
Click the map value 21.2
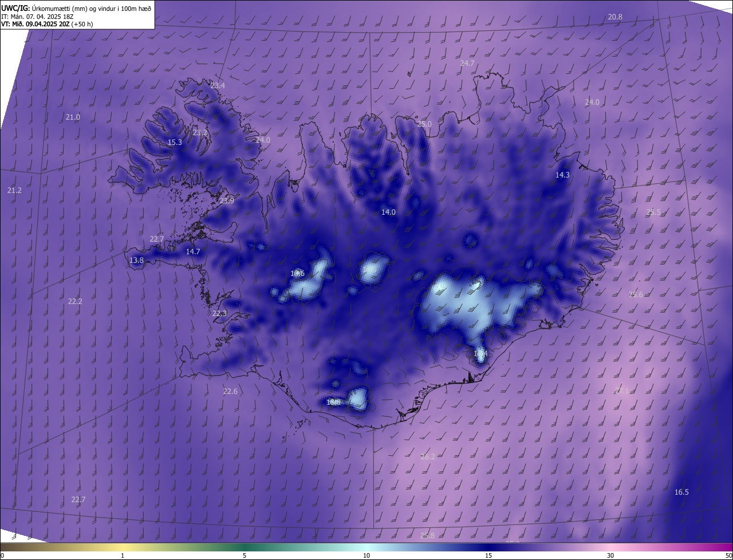(x=14, y=190)
